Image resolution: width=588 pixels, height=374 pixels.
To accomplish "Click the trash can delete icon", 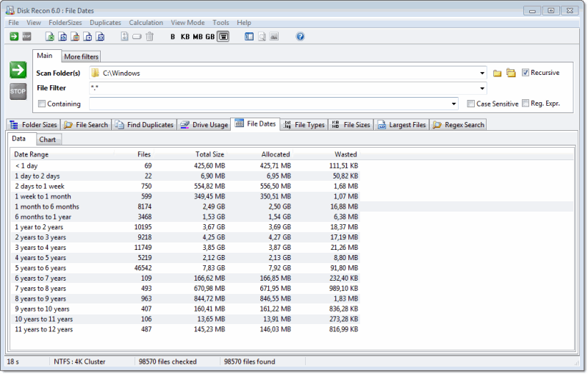I will point(150,36).
